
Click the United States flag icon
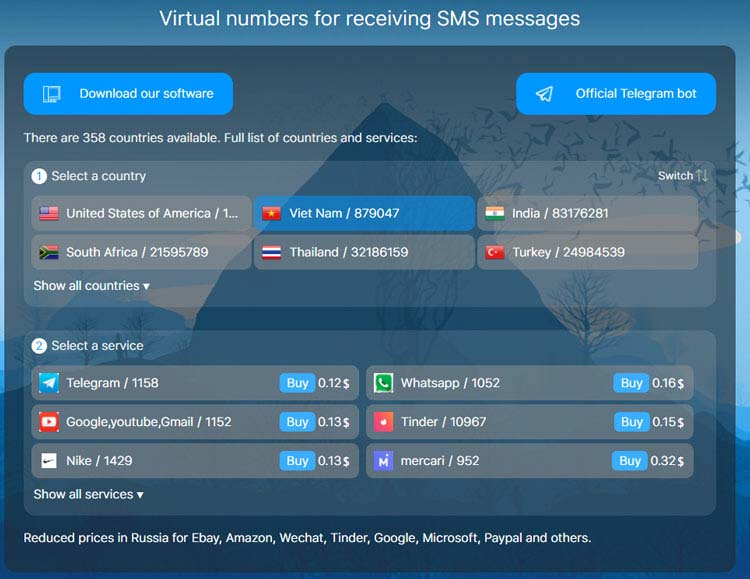[49, 213]
